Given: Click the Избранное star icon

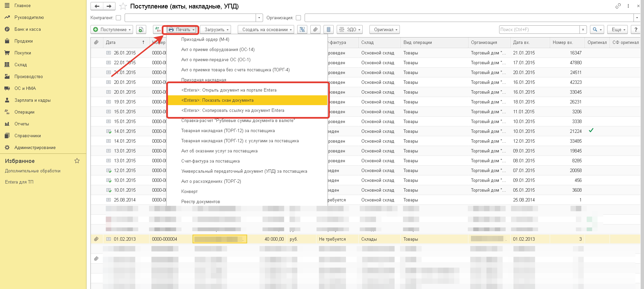Looking at the screenshot, I should pos(77,161).
